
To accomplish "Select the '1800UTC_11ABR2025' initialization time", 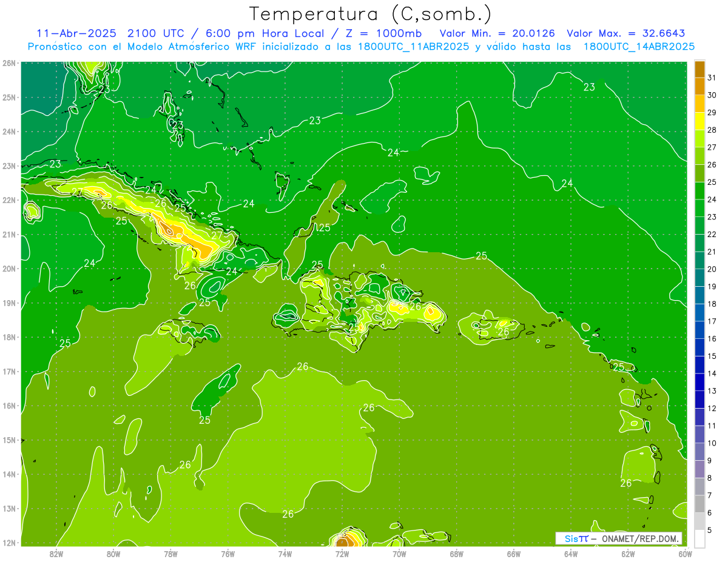I will 414,47.
